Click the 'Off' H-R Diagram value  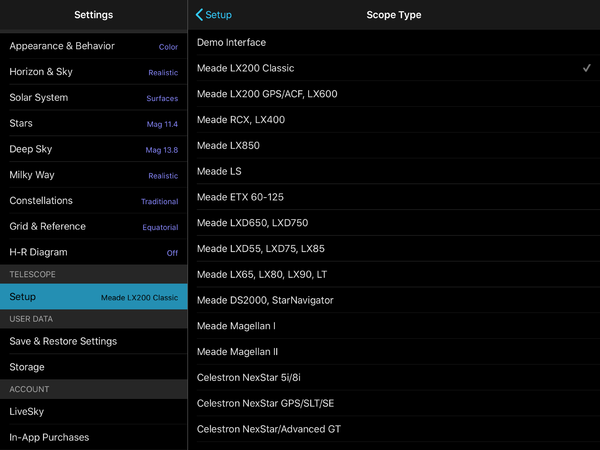pyautogui.click(x=172, y=253)
